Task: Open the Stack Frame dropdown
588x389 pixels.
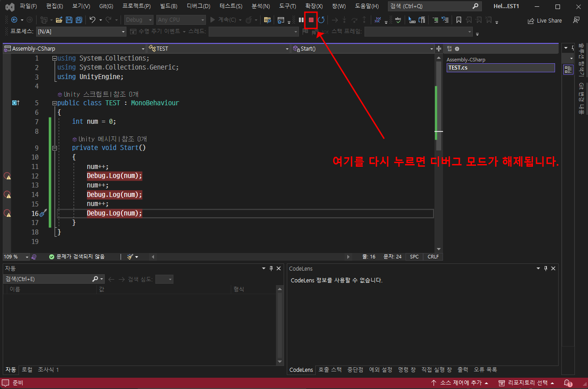Action: (419, 32)
